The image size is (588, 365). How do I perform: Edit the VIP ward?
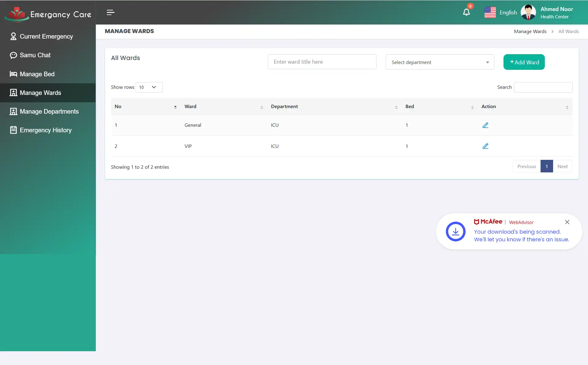(x=485, y=146)
